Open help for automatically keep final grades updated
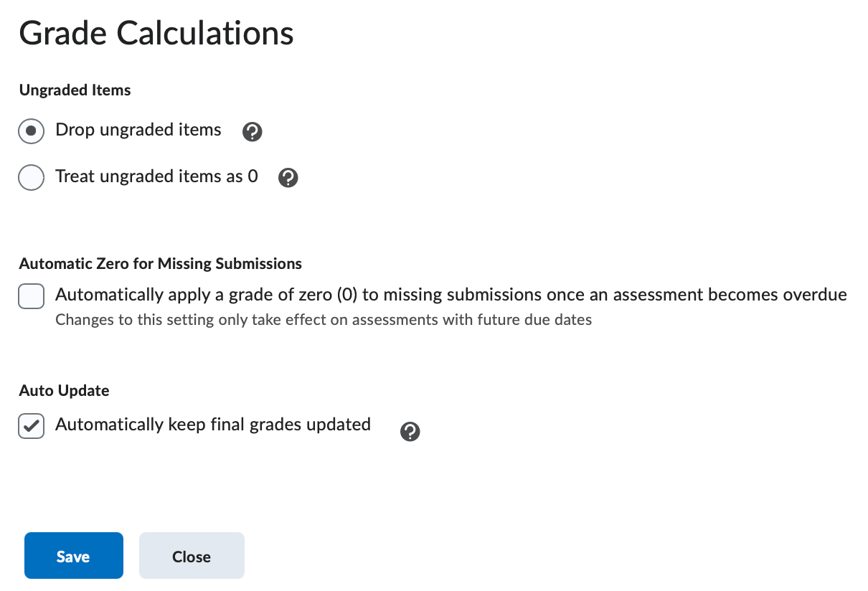 click(410, 431)
